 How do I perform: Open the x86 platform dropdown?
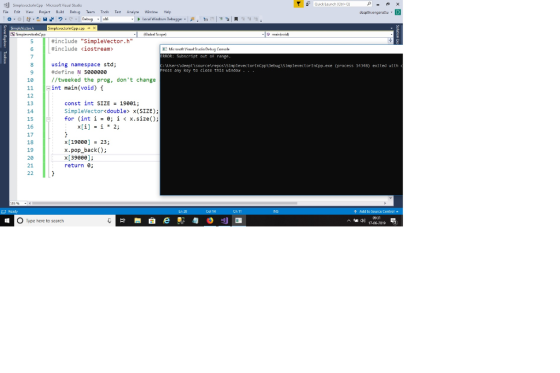[118, 19]
